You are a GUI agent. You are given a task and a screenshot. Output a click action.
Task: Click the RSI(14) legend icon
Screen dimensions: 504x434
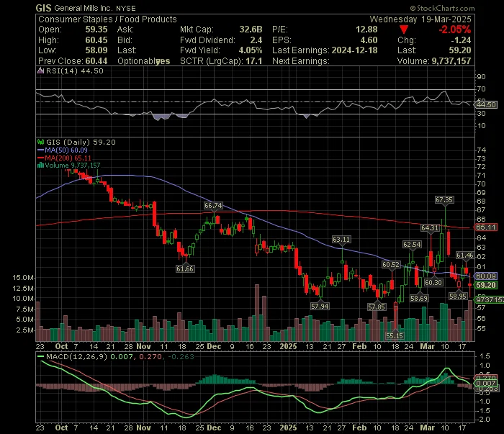click(x=40, y=71)
